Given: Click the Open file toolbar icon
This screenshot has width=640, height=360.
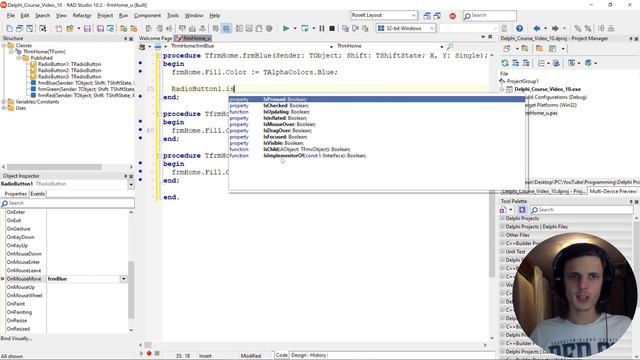Looking at the screenshot, I should pos(69,29).
